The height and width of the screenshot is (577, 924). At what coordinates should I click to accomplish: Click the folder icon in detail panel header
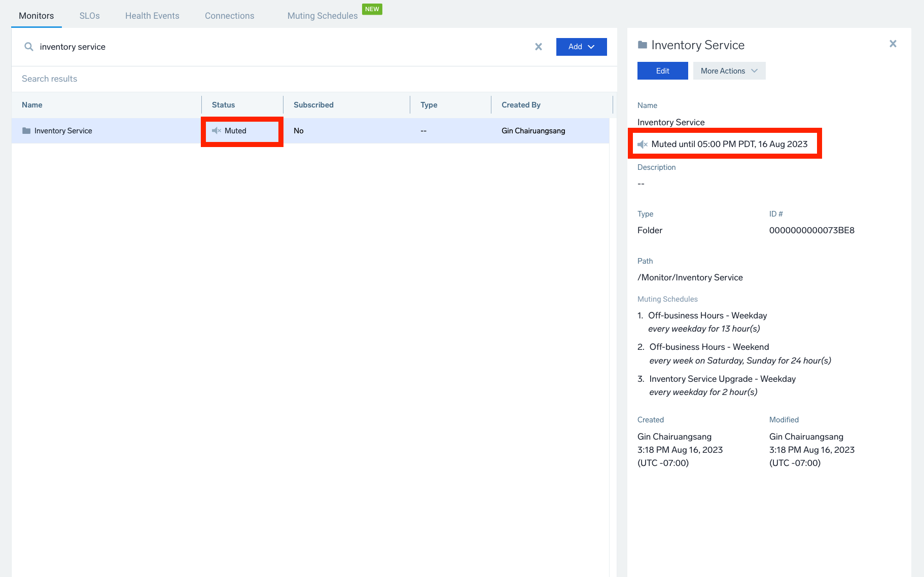click(643, 45)
